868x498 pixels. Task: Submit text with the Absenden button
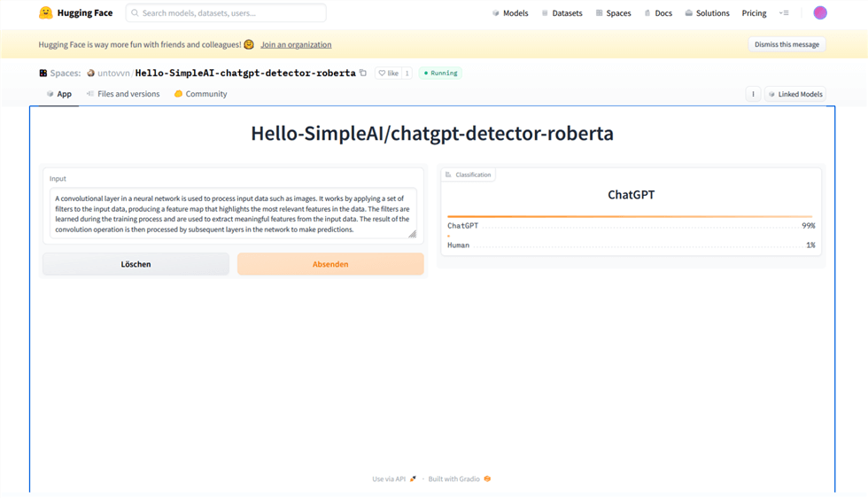pos(330,264)
